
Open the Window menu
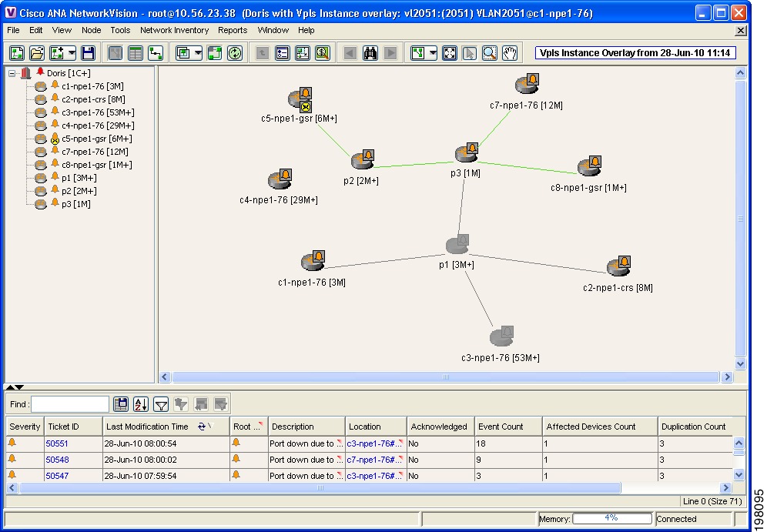pyautogui.click(x=273, y=30)
